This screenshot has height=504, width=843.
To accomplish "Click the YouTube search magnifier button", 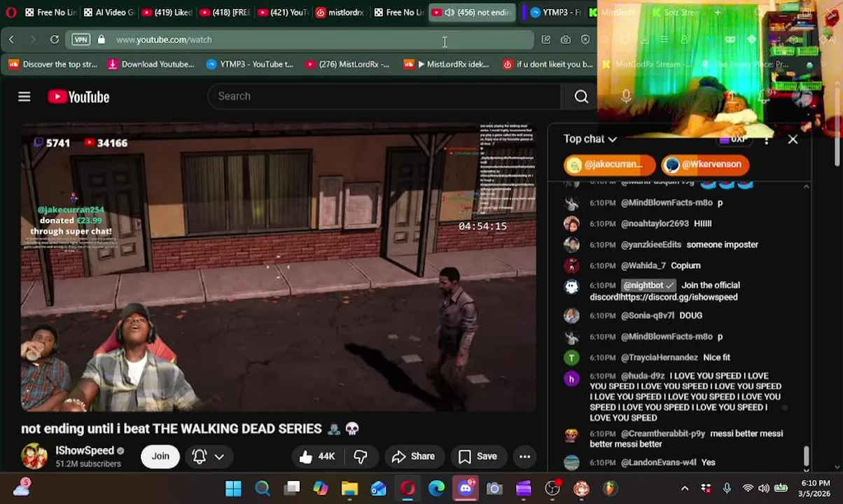I will click(581, 97).
